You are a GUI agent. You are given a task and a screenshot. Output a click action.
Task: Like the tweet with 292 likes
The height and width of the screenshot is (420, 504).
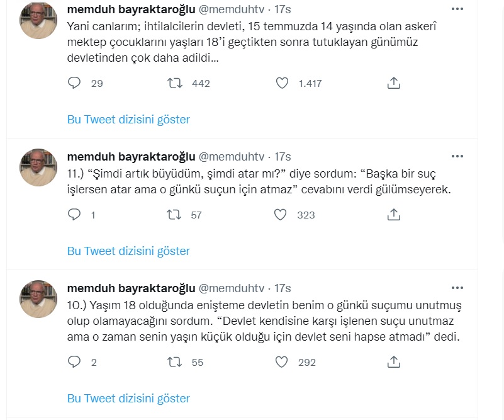point(281,362)
